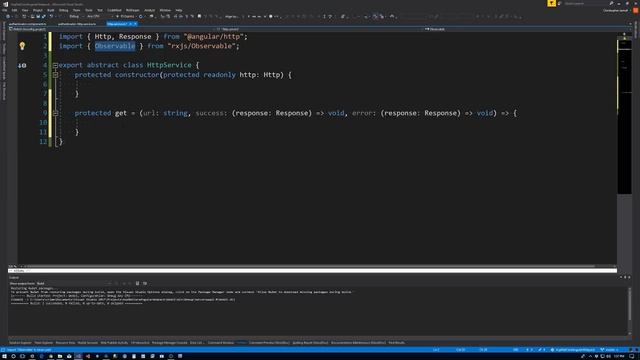Screen dimensions: 640x360
Task: Open Package Manager Console bottom tab
Action: click(x=169, y=343)
